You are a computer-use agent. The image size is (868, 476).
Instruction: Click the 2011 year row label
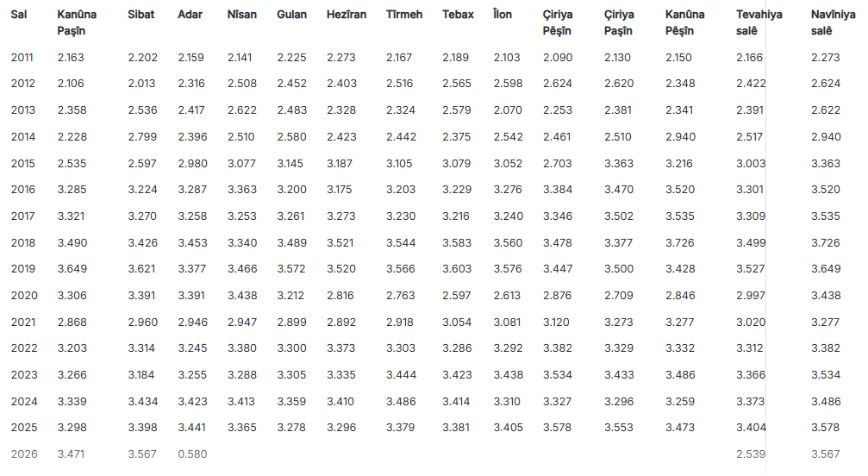coord(22,58)
